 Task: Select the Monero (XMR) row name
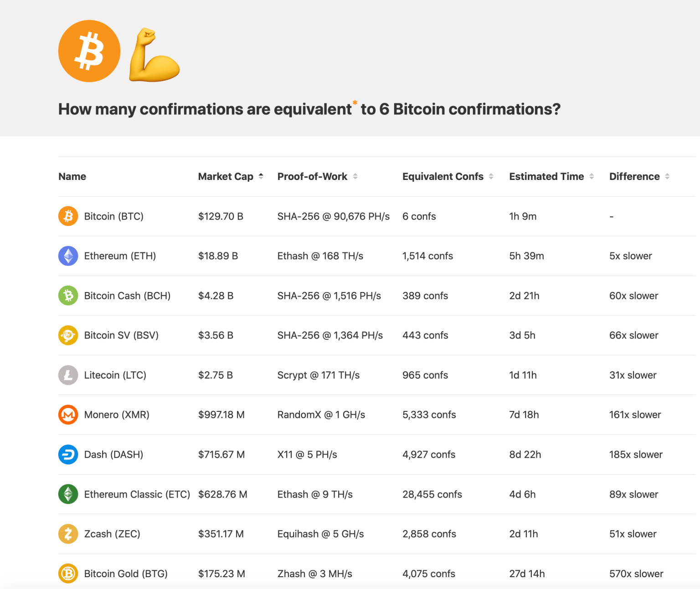coord(117,415)
